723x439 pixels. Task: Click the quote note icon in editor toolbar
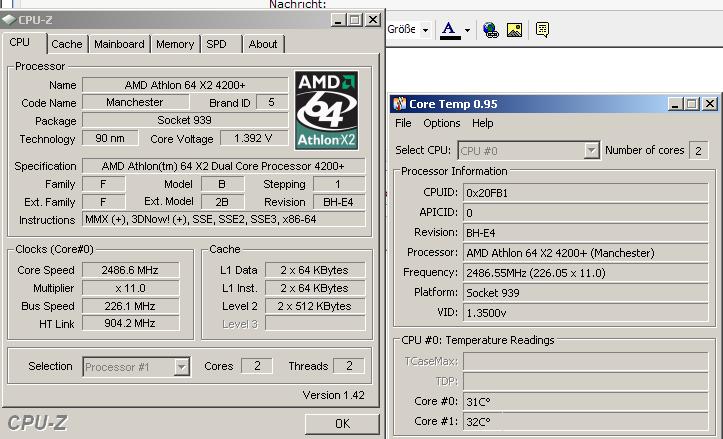[542, 30]
